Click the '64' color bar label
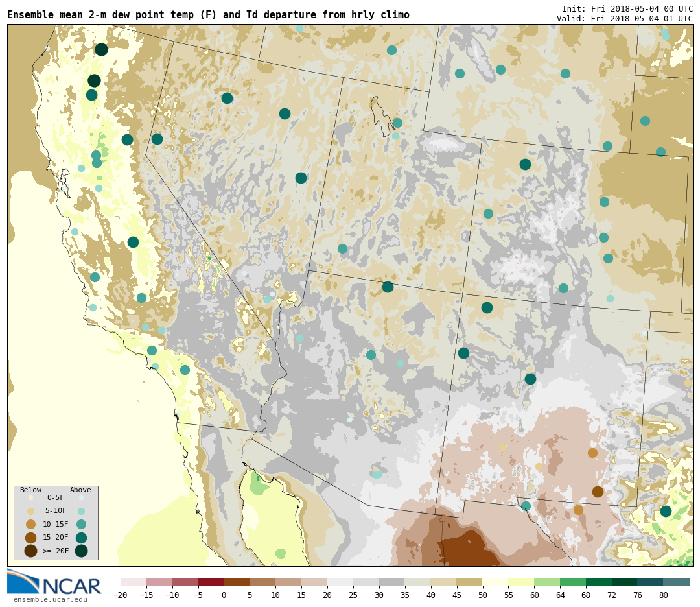The image size is (700, 607). click(560, 595)
